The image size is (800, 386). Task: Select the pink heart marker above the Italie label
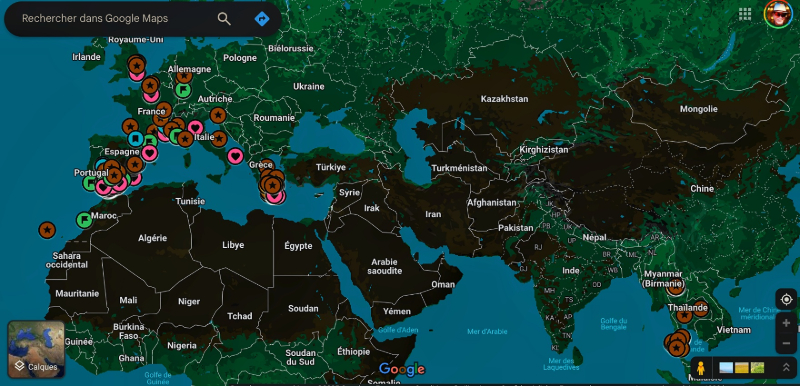(x=195, y=127)
